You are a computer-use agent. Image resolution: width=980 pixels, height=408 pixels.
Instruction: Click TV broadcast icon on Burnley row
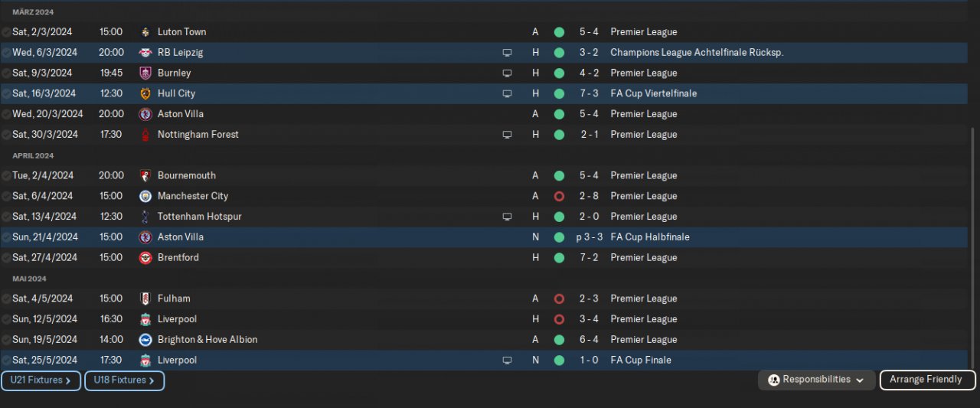click(x=507, y=73)
